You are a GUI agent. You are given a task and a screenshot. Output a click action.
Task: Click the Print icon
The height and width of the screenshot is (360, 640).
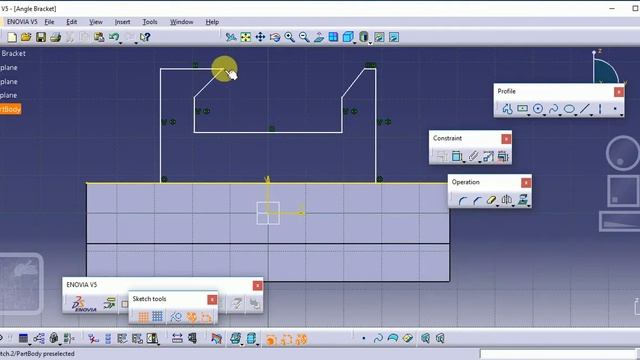coord(56,38)
